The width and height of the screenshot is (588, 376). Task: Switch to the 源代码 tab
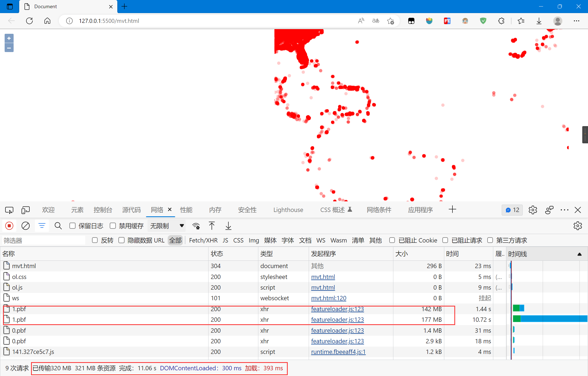pyautogui.click(x=131, y=210)
